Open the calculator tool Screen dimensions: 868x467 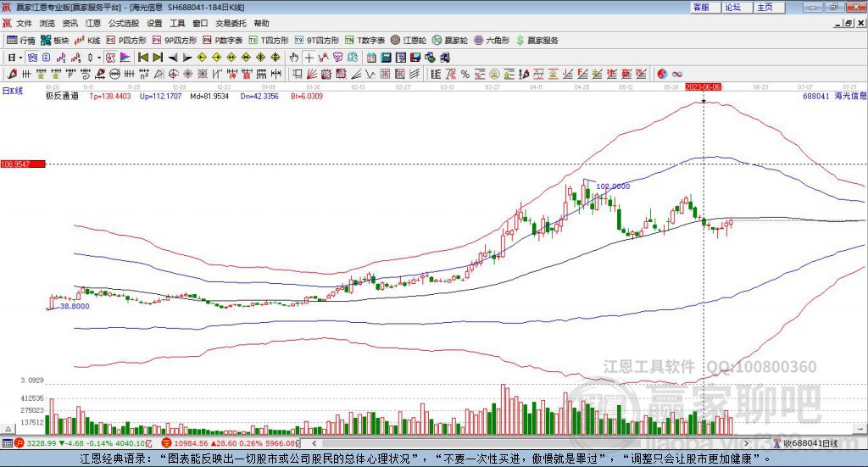coord(386,58)
